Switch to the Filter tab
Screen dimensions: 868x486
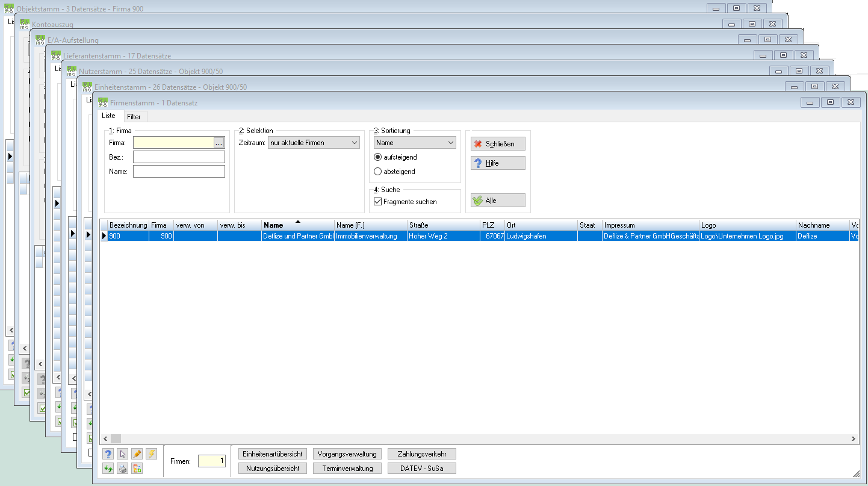pyautogui.click(x=134, y=117)
